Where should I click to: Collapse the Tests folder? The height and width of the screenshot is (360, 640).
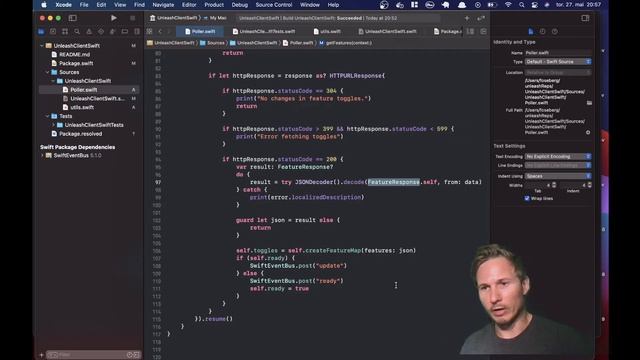coord(47,116)
